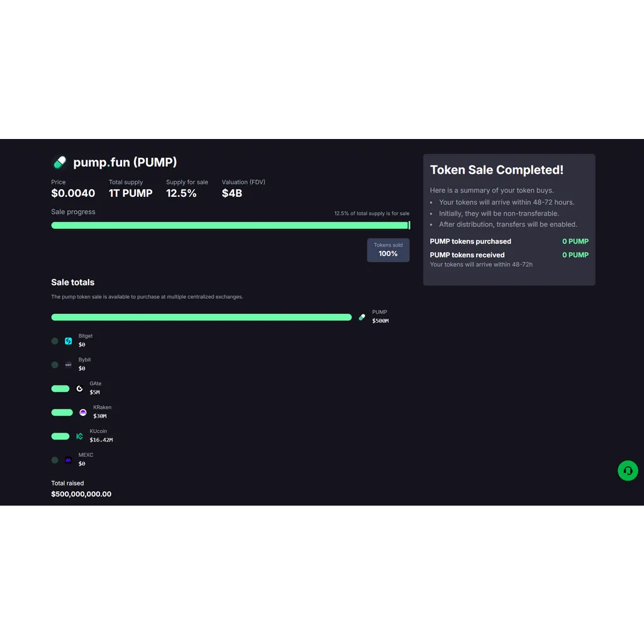Click the Bybit exchange icon
This screenshot has width=644, height=644.
(68, 365)
